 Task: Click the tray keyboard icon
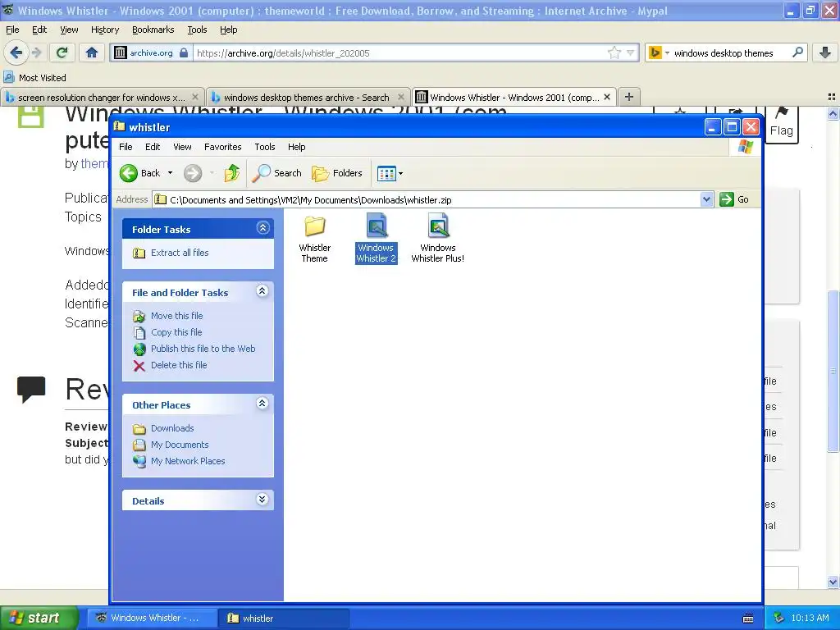pyautogui.click(x=748, y=619)
